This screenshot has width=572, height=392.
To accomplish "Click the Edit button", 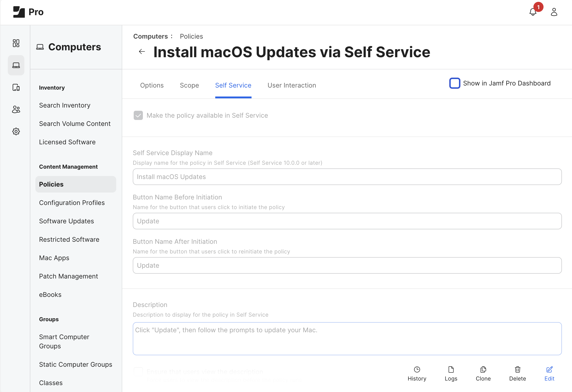I will [x=549, y=373].
